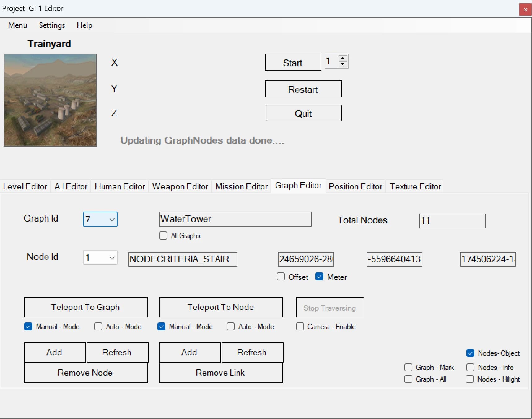Click the Remove Node button
The image size is (532, 419).
pos(86,373)
